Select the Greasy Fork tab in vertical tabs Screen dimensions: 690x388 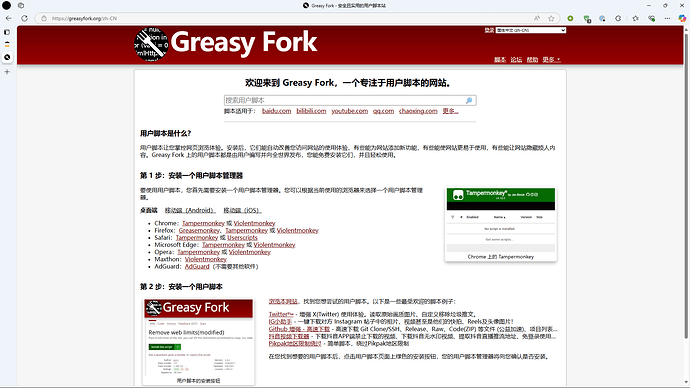point(7,57)
